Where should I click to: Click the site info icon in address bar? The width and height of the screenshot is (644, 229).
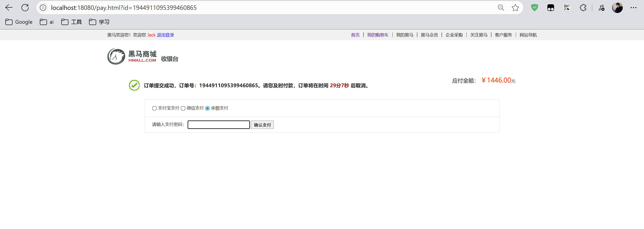tap(43, 8)
